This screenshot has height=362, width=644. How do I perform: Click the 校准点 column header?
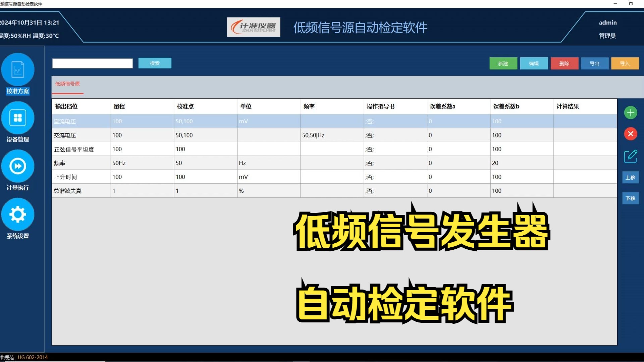[206, 106]
